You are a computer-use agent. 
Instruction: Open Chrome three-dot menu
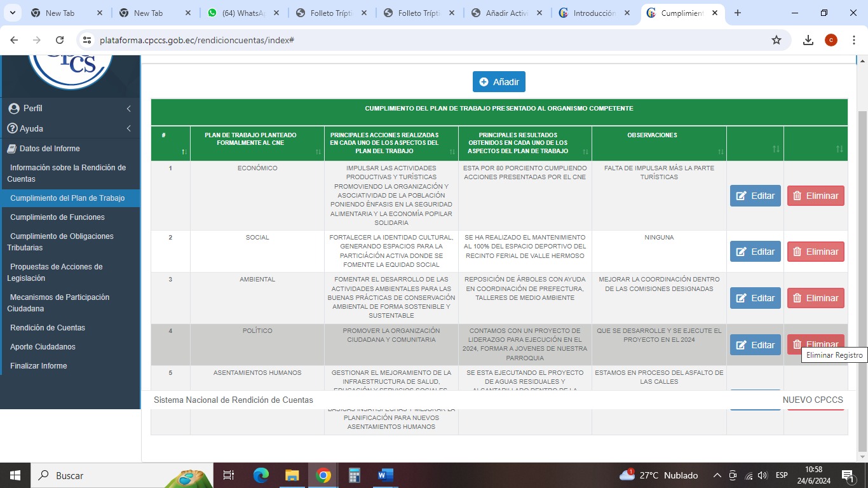[854, 40]
